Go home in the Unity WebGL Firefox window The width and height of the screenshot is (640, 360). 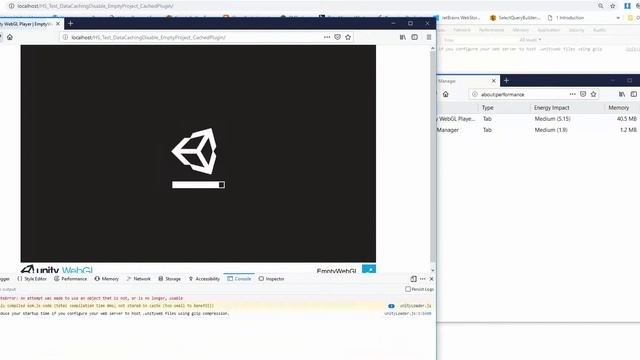(x=10, y=37)
